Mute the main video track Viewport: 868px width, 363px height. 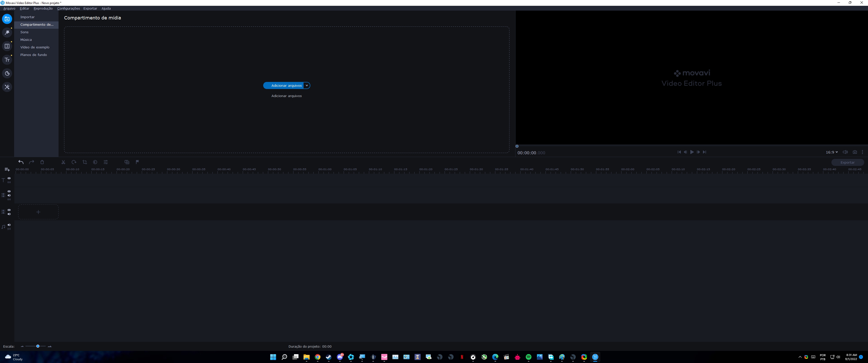click(x=9, y=214)
